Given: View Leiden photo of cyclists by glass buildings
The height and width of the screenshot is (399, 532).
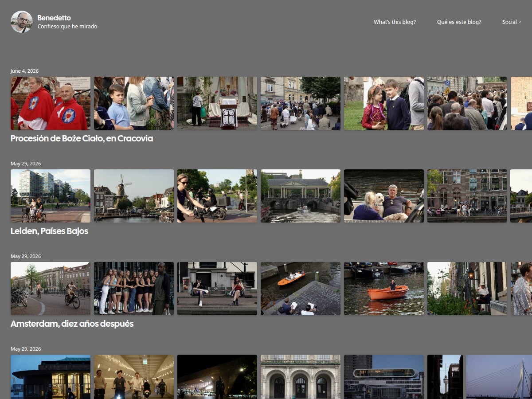Looking at the screenshot, I should pyautogui.click(x=51, y=196).
